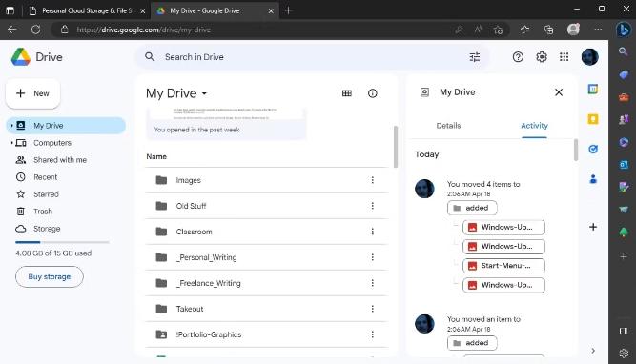The width and height of the screenshot is (636, 364).
Task: Open the suggested document thumbnail
Action: [226, 124]
